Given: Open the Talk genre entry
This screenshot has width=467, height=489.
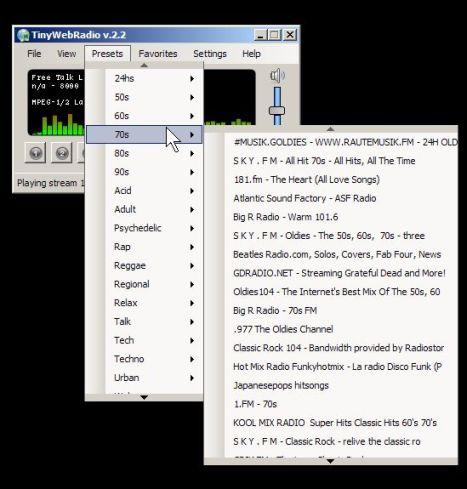Looking at the screenshot, I should 144,321.
